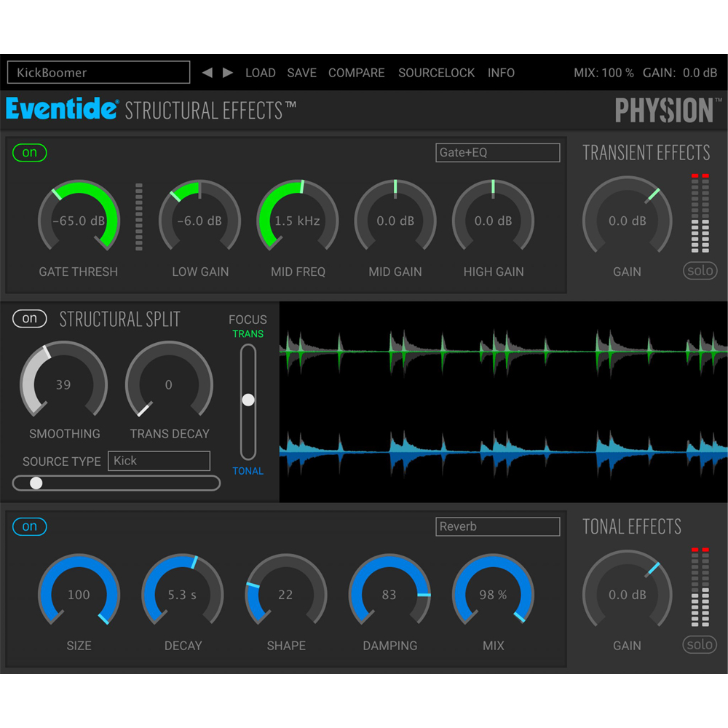This screenshot has width=728, height=728.
Task: Toggle the Structural Split on switch
Action: tap(30, 319)
